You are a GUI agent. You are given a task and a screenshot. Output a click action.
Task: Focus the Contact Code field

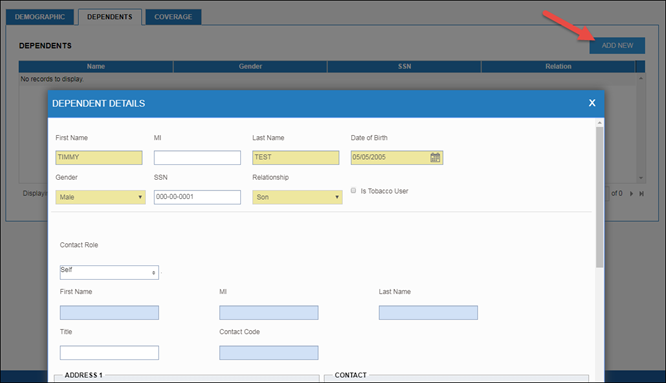(x=269, y=352)
